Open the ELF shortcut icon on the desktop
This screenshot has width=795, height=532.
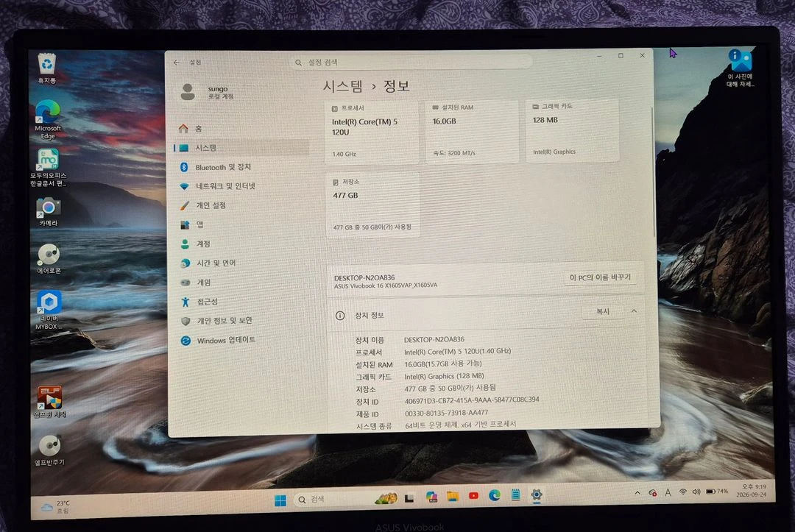pos(50,401)
